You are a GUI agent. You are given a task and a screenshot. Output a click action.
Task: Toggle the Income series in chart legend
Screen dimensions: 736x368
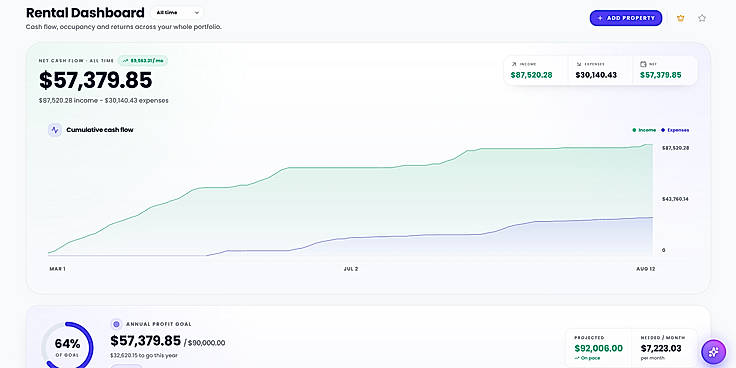coord(644,130)
